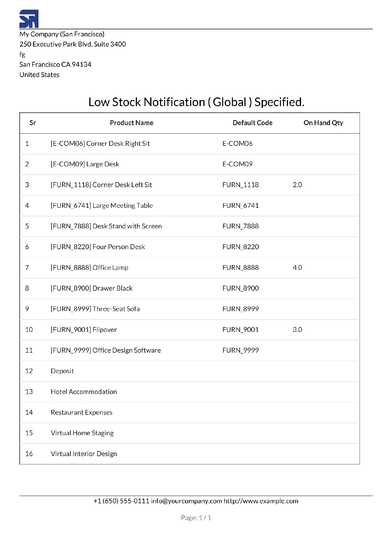Select the Large Desk product row
Viewport: 392px width, 555px height.
190,164
